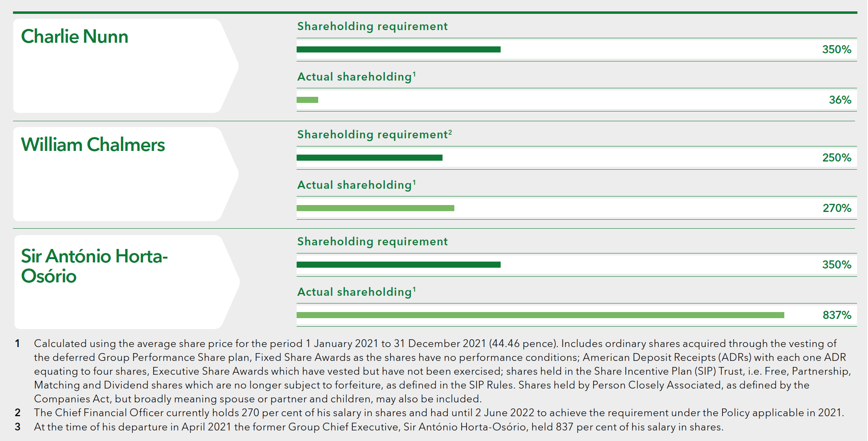Click the William Chalmers name heading
This screenshot has width=868, height=441.
point(93,145)
